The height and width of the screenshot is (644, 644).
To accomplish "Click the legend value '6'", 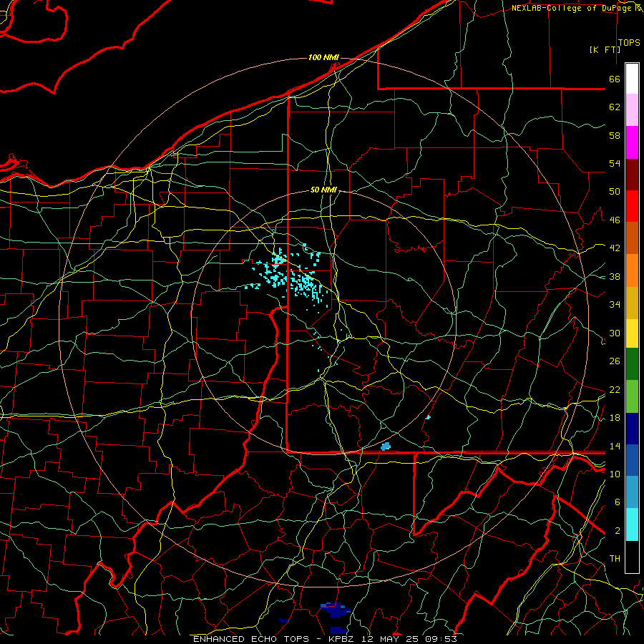I will pyautogui.click(x=618, y=502).
